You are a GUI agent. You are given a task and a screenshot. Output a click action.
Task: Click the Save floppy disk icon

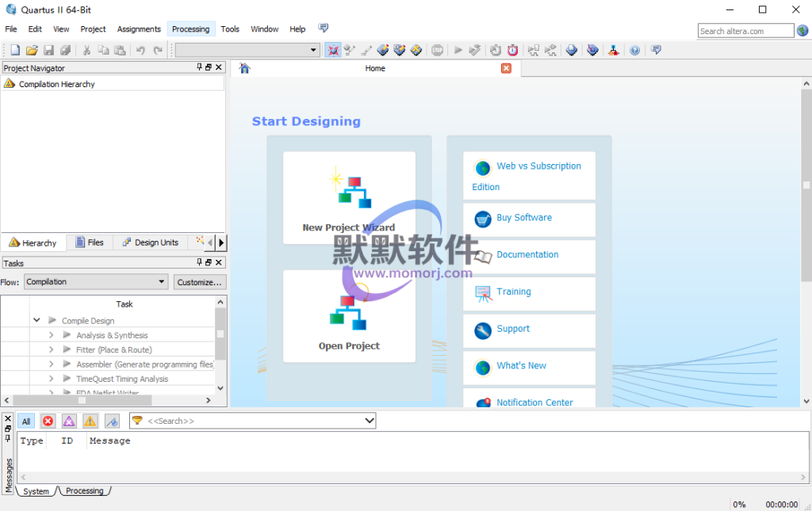tap(48, 50)
